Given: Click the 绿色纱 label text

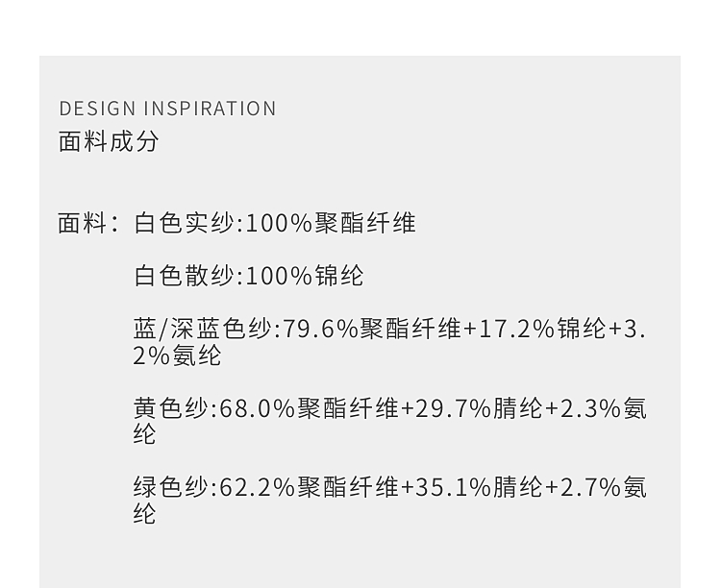Looking at the screenshot, I should point(170,488).
